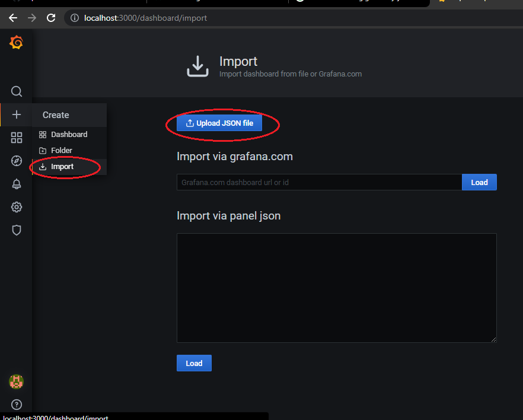Click the browser reload page icon
This screenshot has width=523, height=420.
coord(51,18)
